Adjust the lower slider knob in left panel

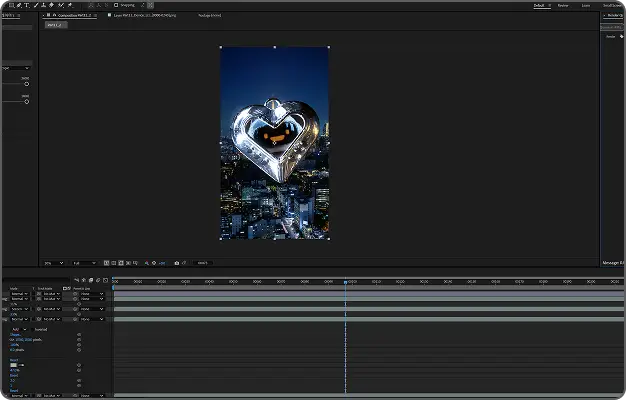27,102
